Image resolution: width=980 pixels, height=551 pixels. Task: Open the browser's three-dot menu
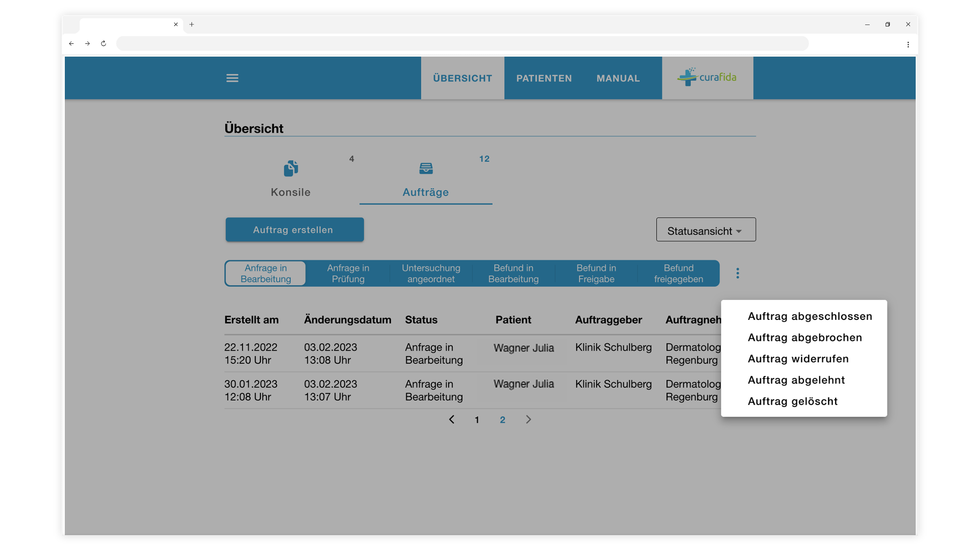pos(908,44)
